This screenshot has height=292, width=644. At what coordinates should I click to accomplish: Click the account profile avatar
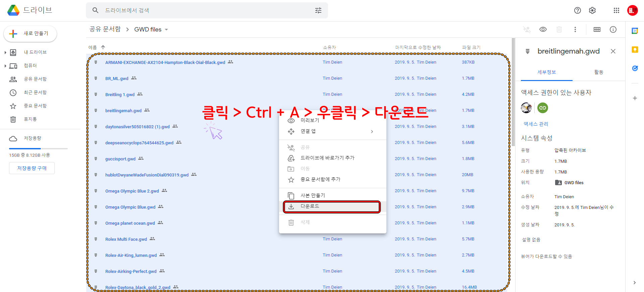point(633,10)
